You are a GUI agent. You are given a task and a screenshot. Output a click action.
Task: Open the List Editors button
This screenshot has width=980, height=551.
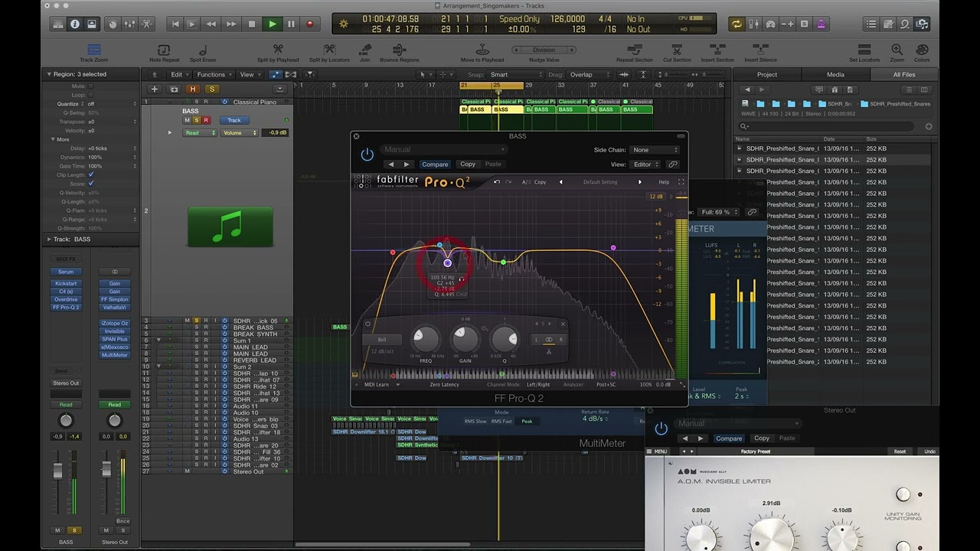pos(873,24)
